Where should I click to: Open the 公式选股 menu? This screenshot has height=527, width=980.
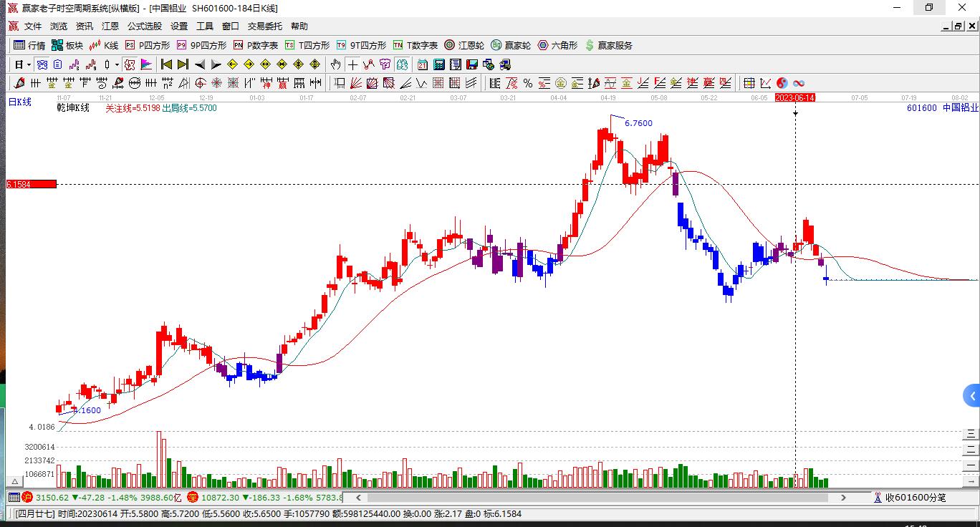tap(145, 26)
